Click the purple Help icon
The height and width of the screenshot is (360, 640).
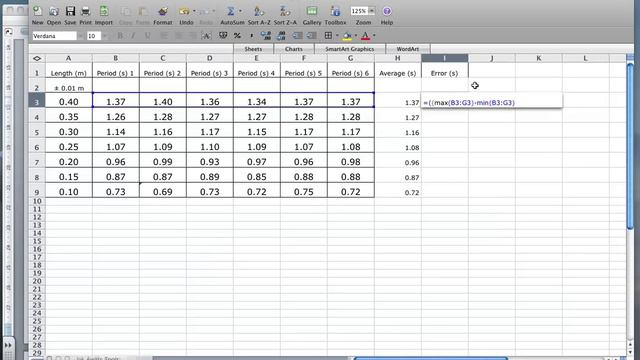coord(387,11)
